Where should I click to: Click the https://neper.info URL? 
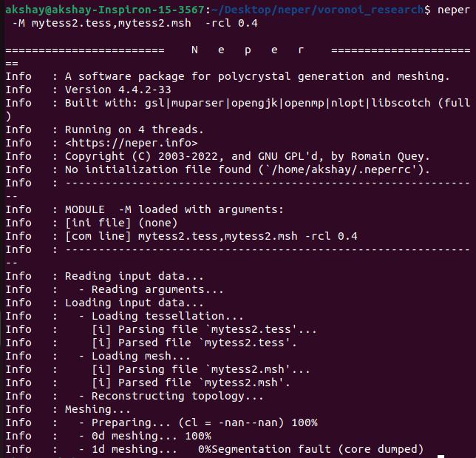click(x=131, y=143)
